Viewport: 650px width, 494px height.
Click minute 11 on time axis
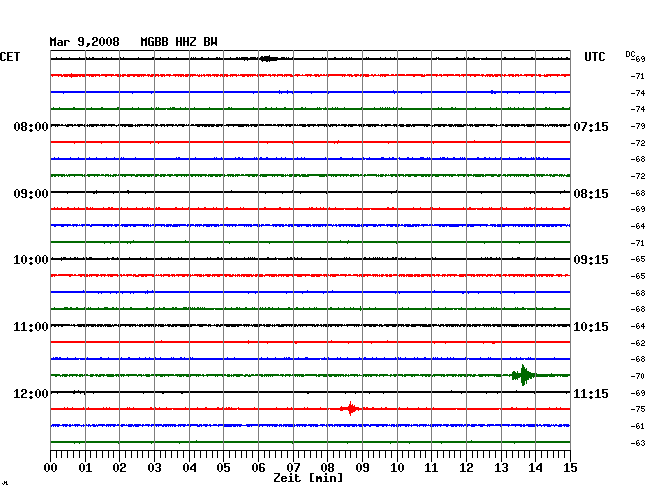click(x=431, y=467)
